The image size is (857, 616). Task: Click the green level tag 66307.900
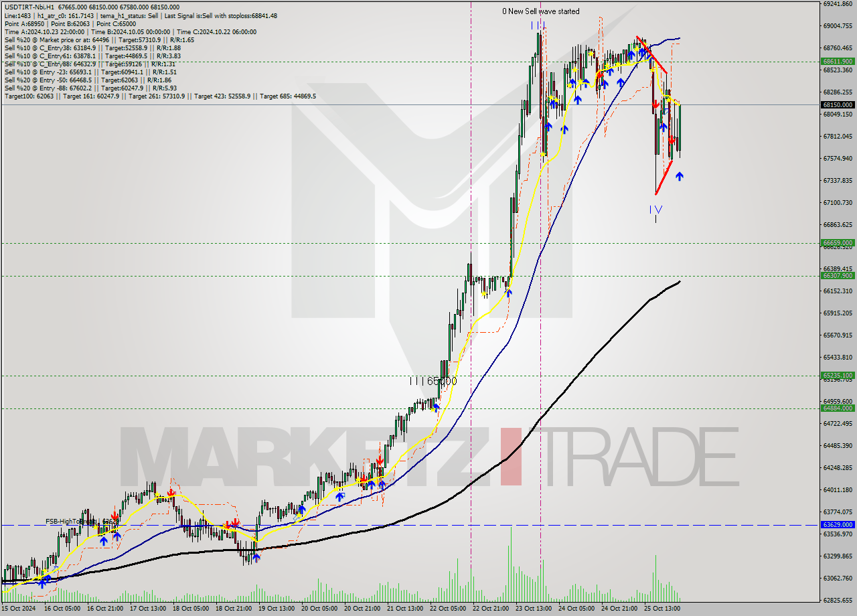tap(837, 275)
